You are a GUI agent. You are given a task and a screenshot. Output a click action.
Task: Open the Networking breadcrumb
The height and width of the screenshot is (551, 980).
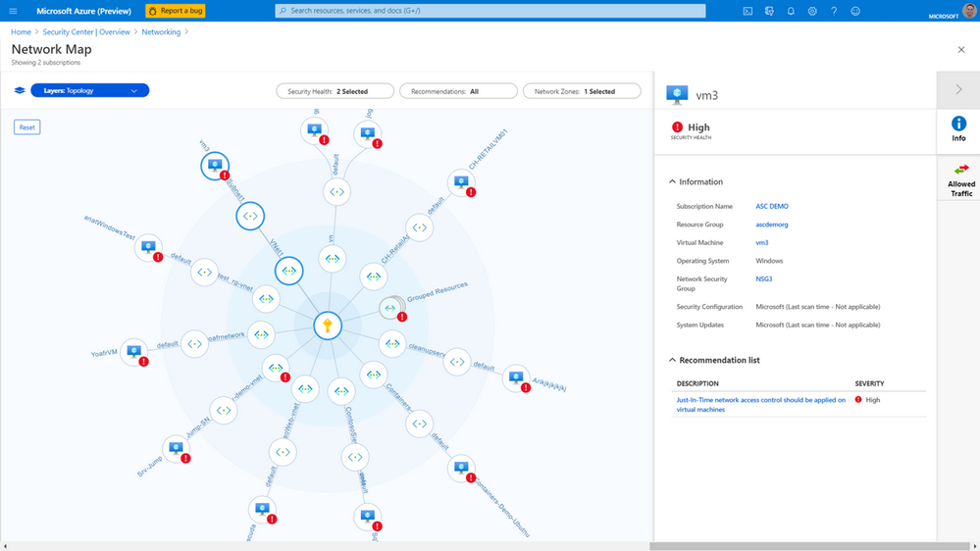161,31
